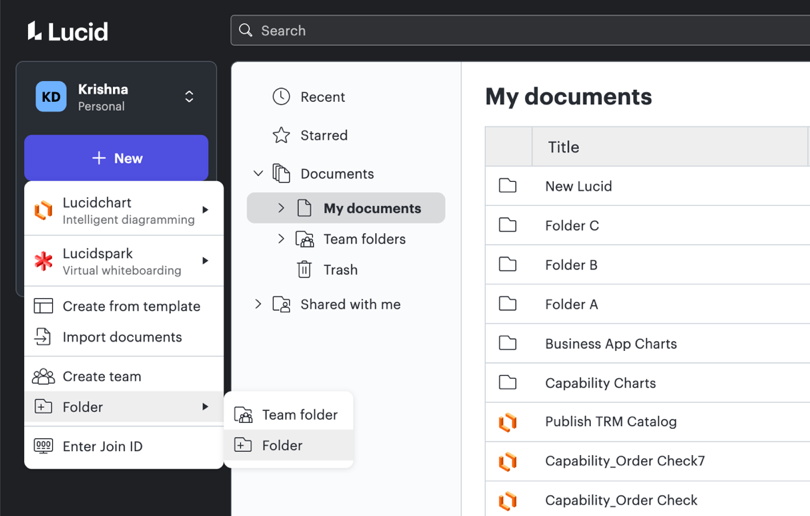810x516 pixels.
Task: Expand the Folder submenu arrow
Action: click(x=205, y=407)
